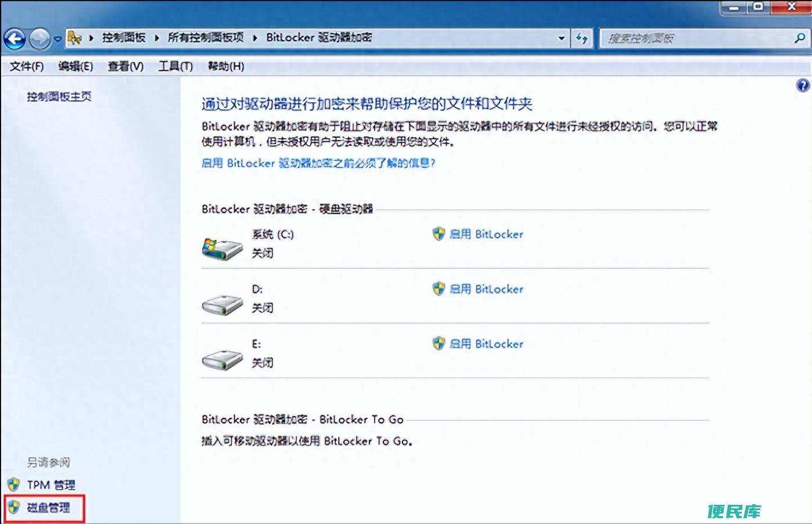
Task: Click the 关闭 status under D:
Action: tap(263, 308)
